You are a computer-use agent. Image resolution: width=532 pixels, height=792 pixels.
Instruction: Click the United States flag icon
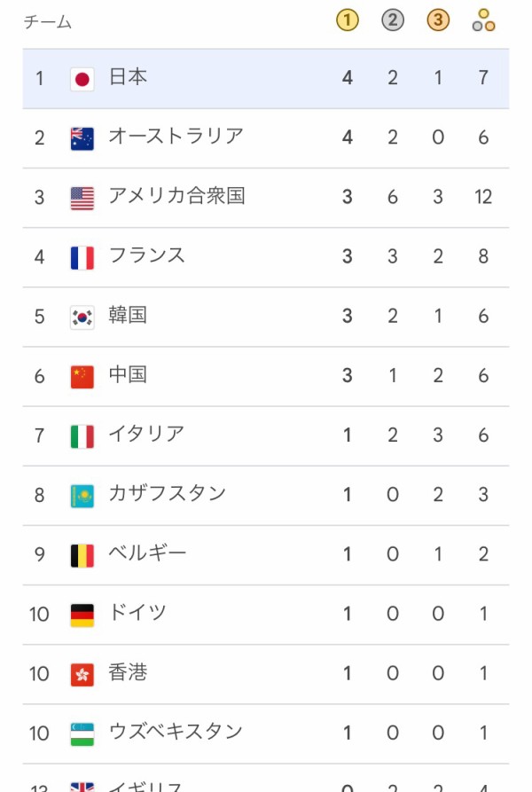click(x=82, y=198)
